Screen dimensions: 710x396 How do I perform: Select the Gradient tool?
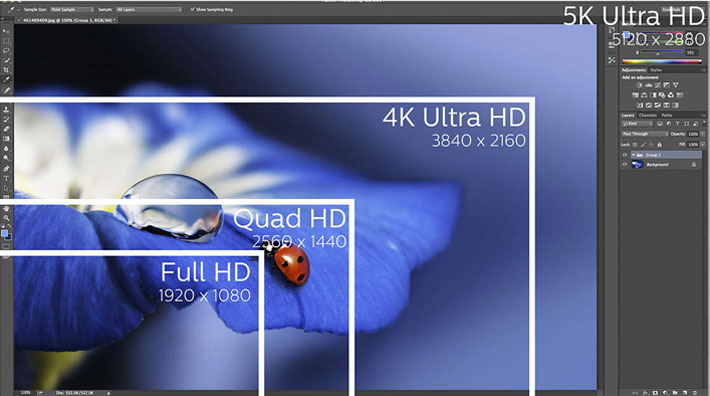tap(6, 139)
